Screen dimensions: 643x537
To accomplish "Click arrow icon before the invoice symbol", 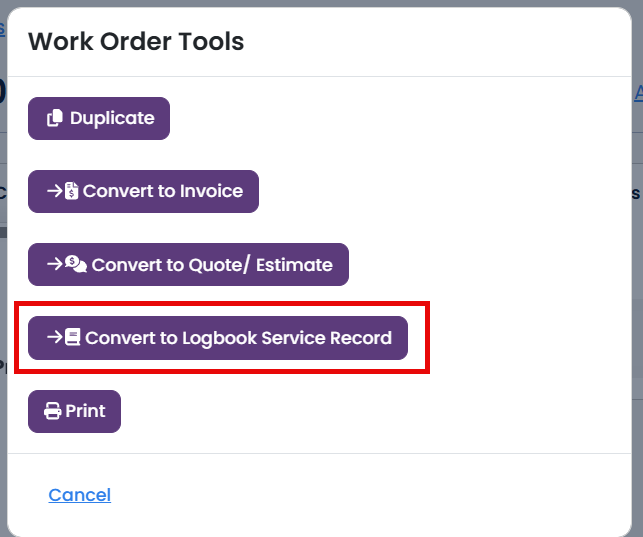I will tap(55, 191).
